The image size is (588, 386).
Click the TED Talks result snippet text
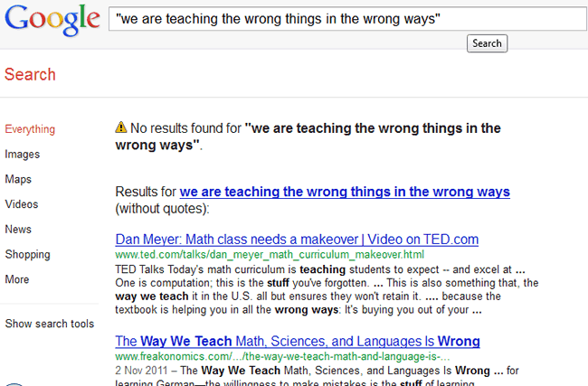point(326,289)
